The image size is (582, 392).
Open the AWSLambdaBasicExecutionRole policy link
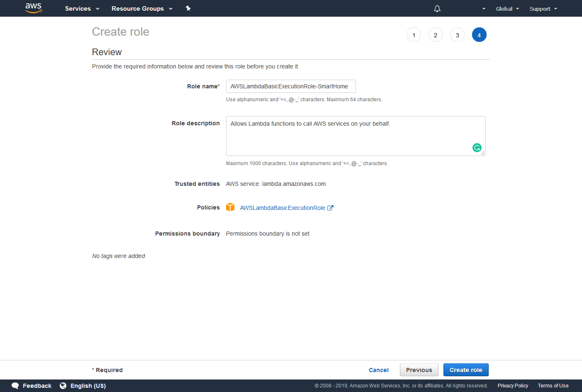282,208
